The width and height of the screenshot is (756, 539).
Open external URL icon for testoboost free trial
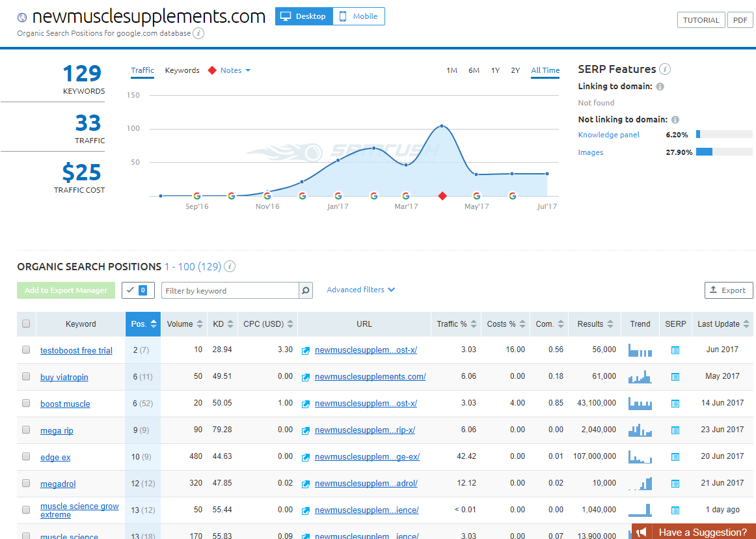[x=305, y=351]
